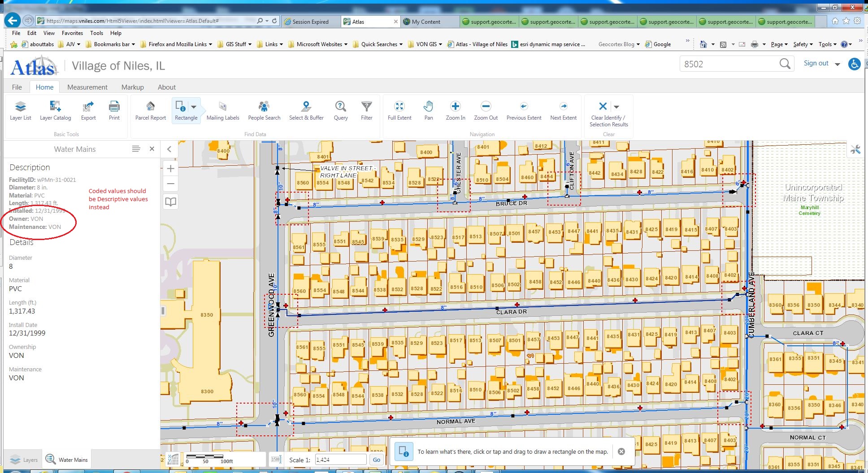Screen dimensions: 868x473
Task: Open the Sign out dropdown arrow
Action: click(838, 64)
